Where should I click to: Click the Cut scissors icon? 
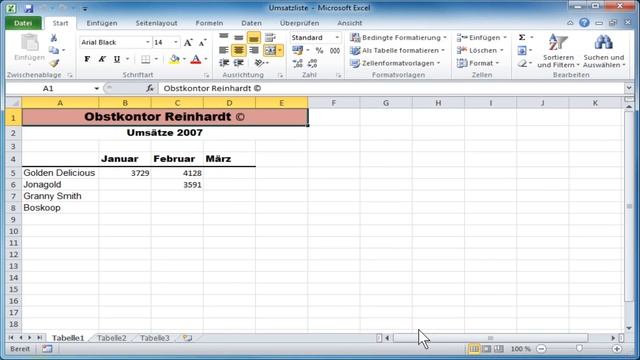tap(53, 38)
